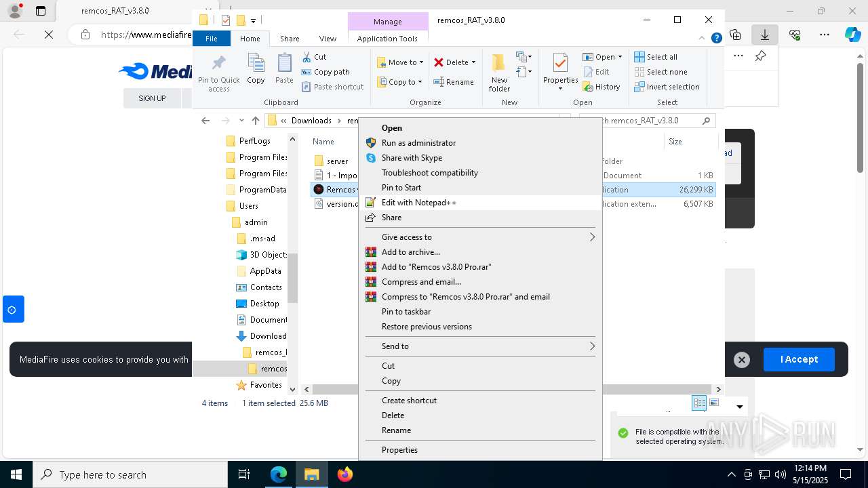The height and width of the screenshot is (488, 868).
Task: Click Task View taskbar icon
Action: (244, 474)
